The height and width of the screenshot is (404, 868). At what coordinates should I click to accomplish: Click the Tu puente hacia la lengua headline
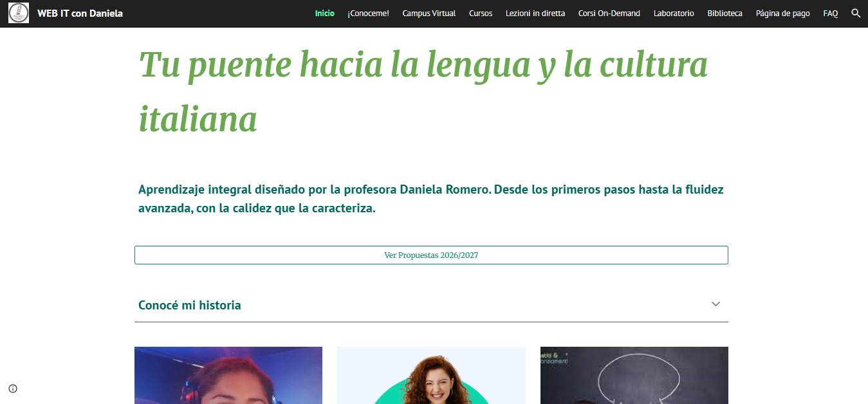click(423, 91)
